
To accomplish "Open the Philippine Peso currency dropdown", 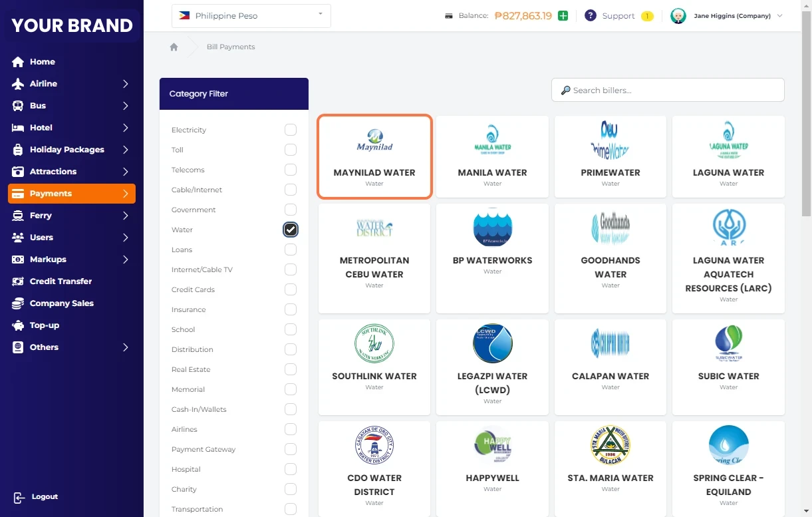I will click(x=251, y=16).
